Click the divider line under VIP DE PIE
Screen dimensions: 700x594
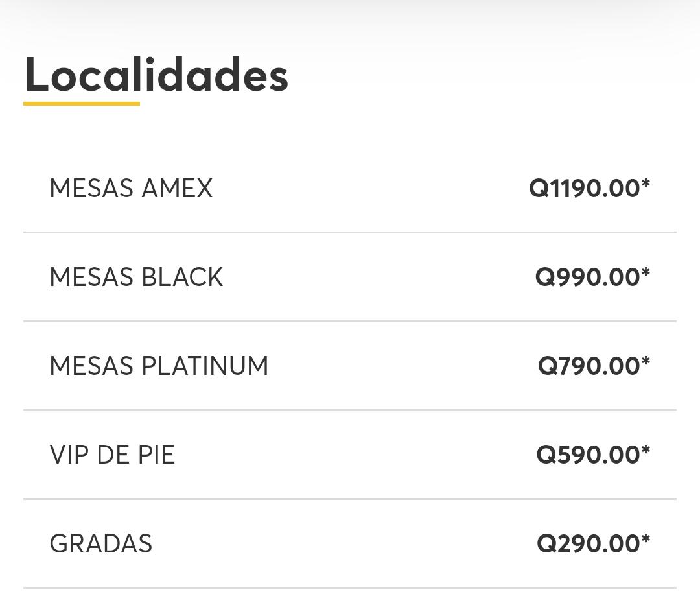pyautogui.click(x=350, y=499)
